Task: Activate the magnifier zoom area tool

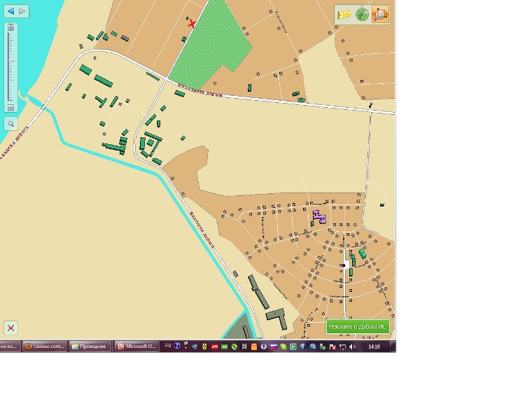Action: tap(10, 124)
